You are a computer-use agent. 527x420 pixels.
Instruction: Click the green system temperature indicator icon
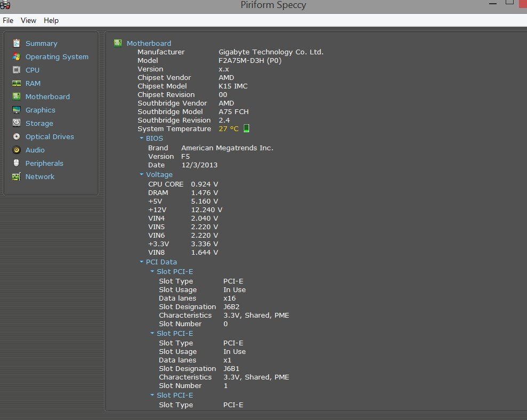coord(246,128)
